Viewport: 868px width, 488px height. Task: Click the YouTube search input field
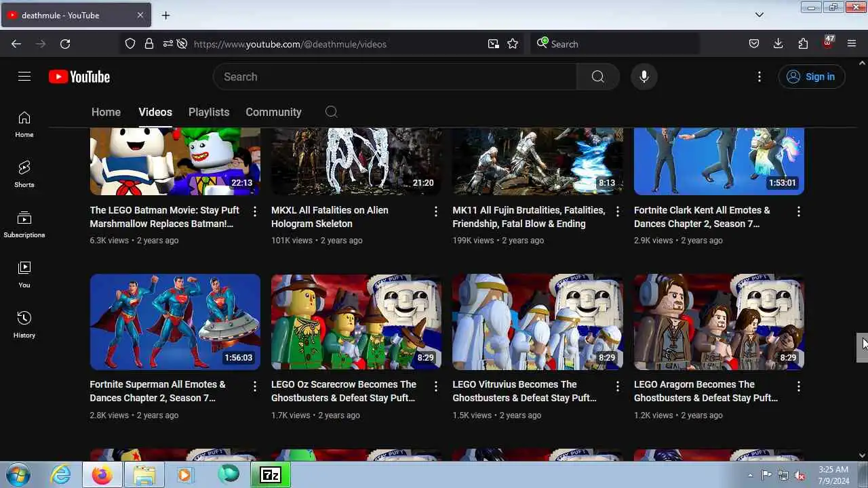[395, 77]
